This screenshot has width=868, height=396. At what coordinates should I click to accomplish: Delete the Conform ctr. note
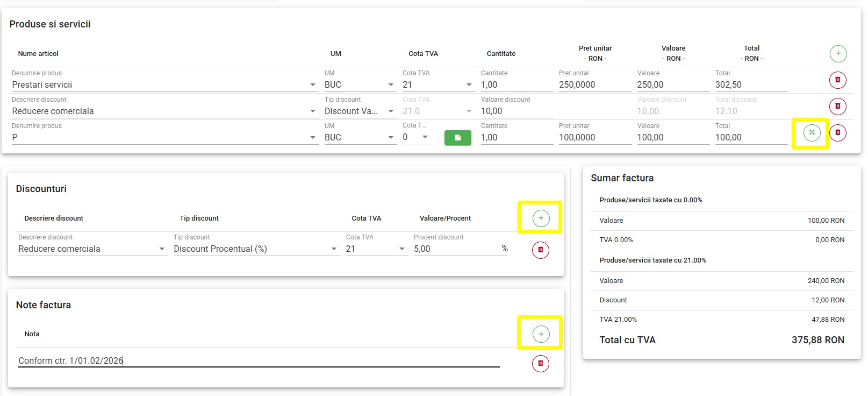coord(540,364)
